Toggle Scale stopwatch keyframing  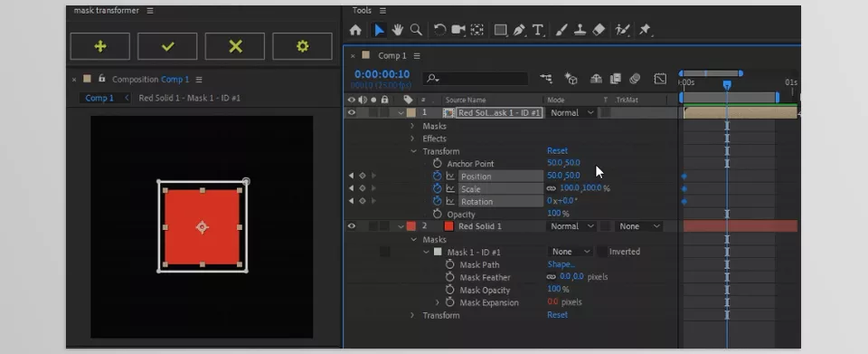[x=438, y=189]
